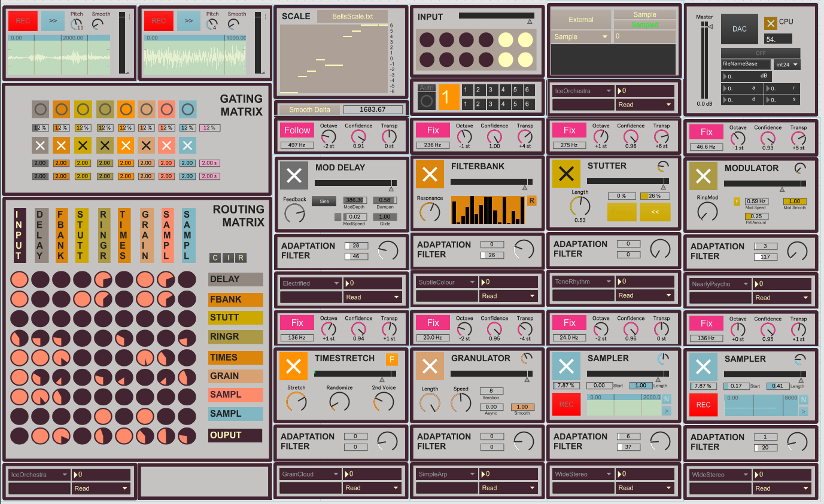
Task: Click the red REC button in first recorder
Action: [23, 21]
